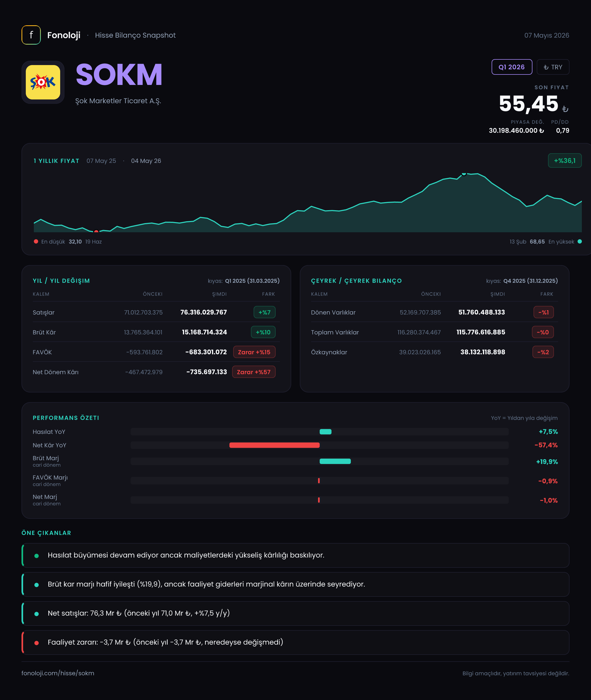Click the Hisse Bilanço Snapshot subtitle
This screenshot has width=591, height=700.
135,35
